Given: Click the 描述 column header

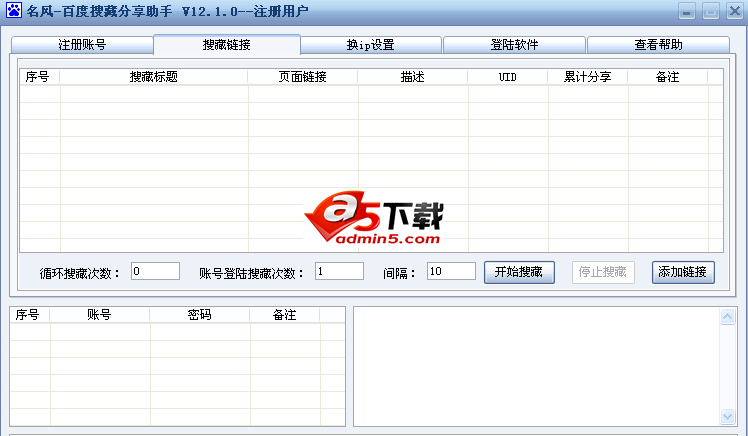Looking at the screenshot, I should [413, 77].
